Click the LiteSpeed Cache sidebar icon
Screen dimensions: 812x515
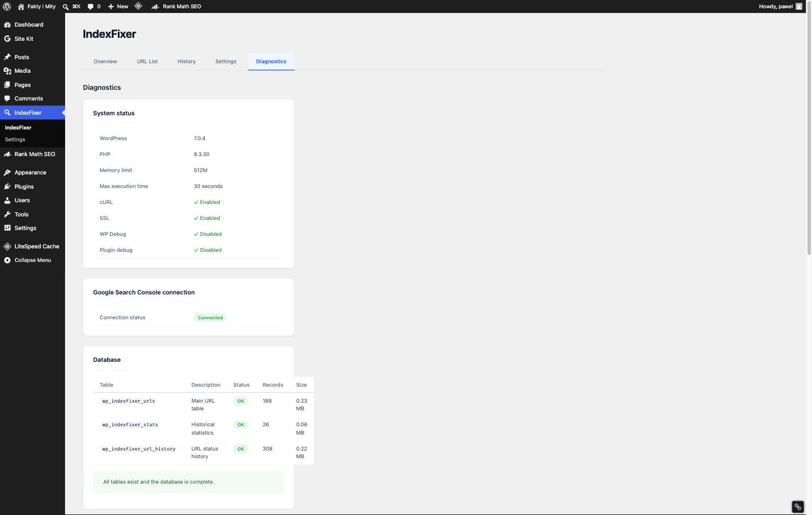tap(7, 247)
